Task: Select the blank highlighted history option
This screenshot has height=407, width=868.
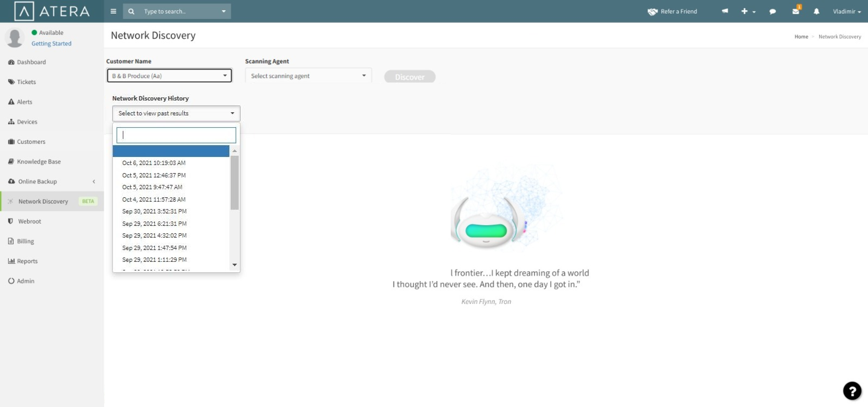Action: pos(171,151)
